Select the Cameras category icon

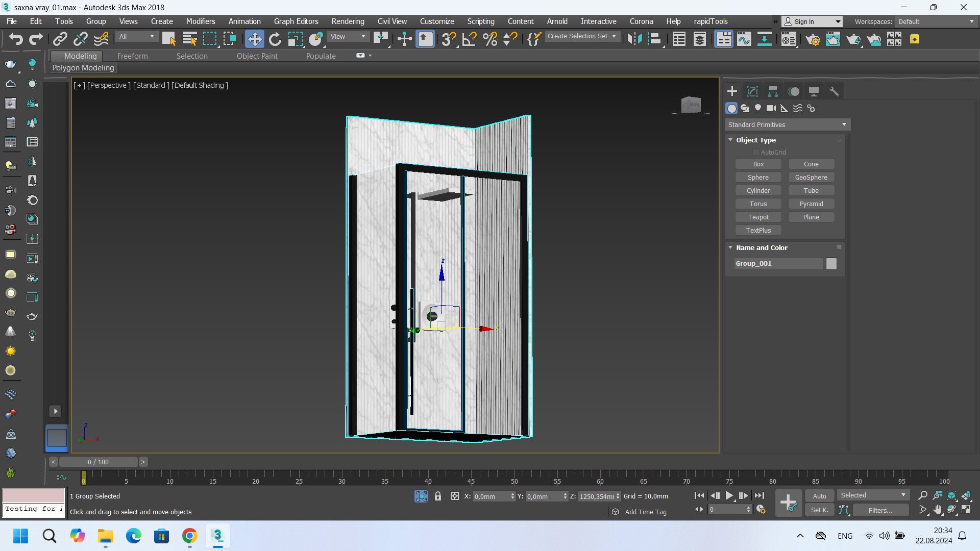(771, 108)
